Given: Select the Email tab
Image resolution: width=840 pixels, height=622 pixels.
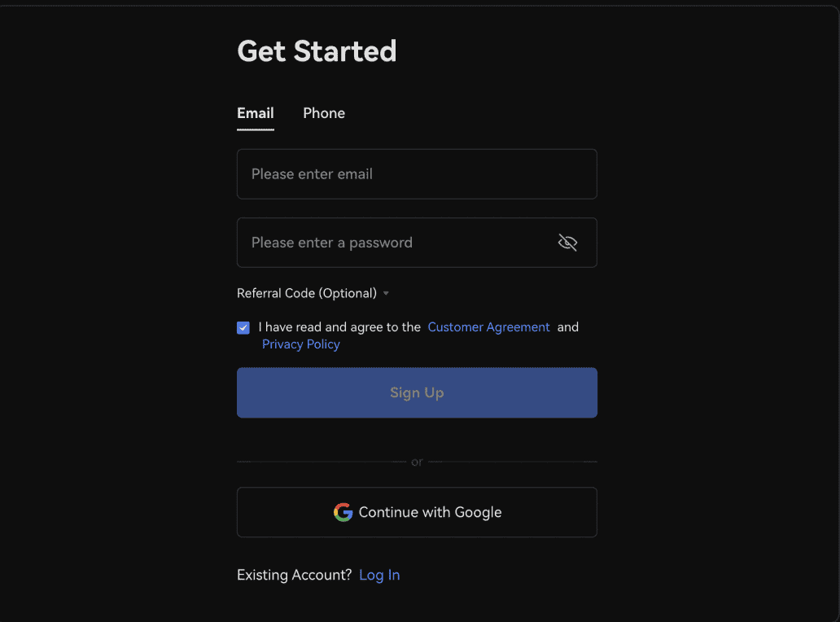Looking at the screenshot, I should coord(256,113).
